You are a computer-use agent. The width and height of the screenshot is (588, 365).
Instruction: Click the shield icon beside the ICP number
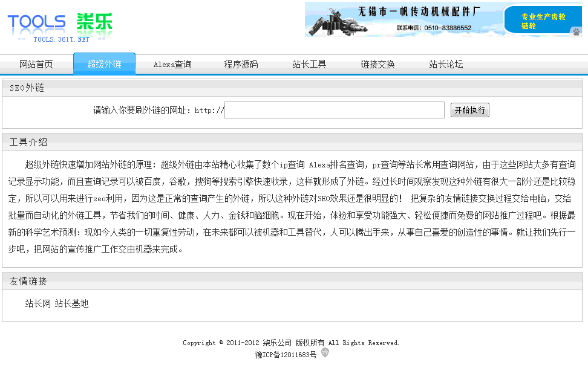pyautogui.click(x=325, y=353)
